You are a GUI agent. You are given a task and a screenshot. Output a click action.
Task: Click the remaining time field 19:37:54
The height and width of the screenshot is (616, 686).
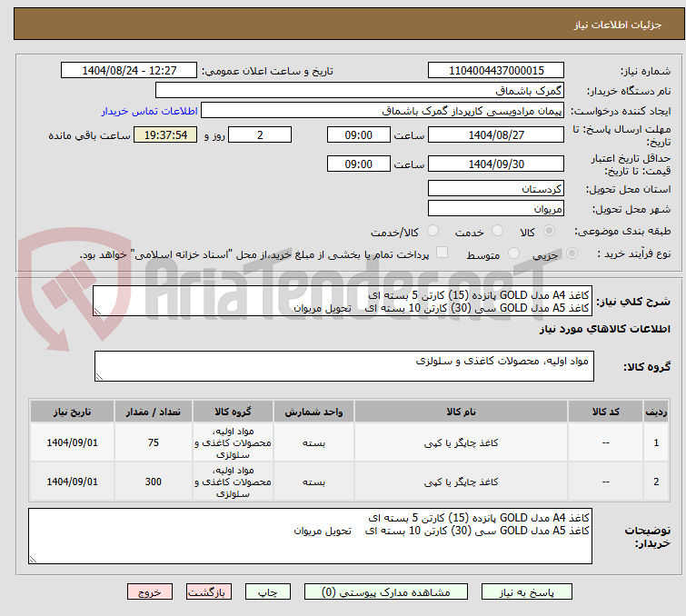click(x=165, y=134)
